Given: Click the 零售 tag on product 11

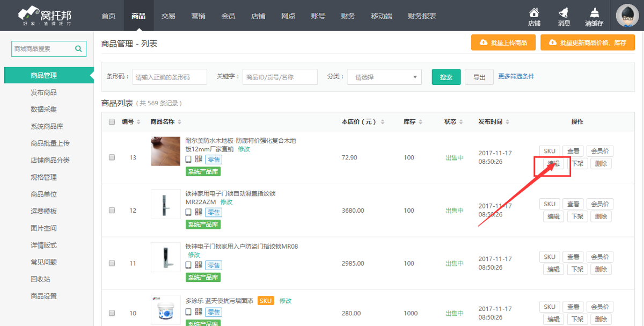Looking at the screenshot, I should coord(214,265).
